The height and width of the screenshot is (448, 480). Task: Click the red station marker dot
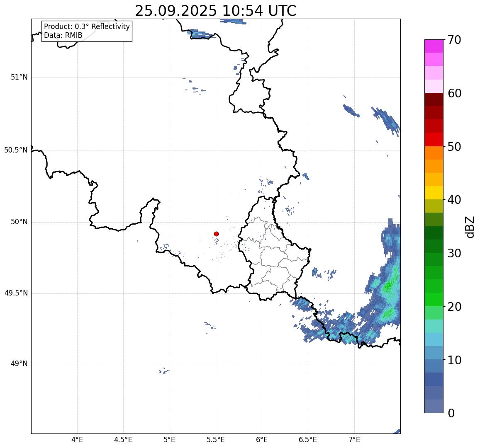tap(216, 234)
